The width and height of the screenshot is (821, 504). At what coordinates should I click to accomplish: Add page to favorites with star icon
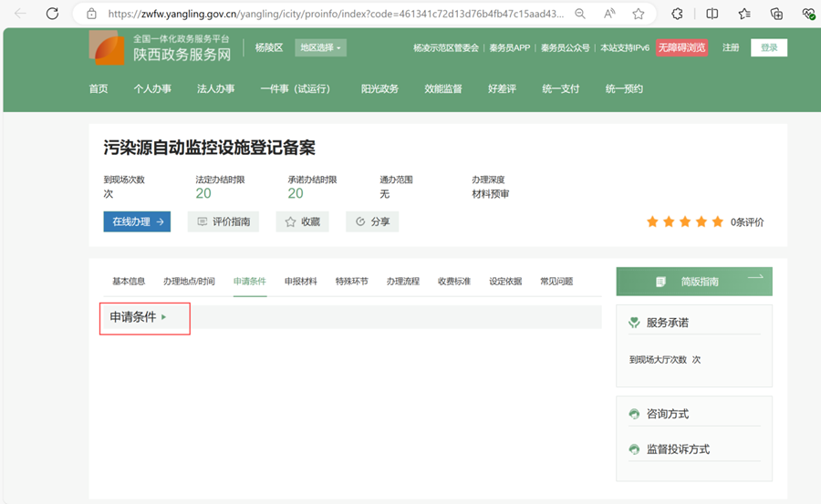(639, 14)
